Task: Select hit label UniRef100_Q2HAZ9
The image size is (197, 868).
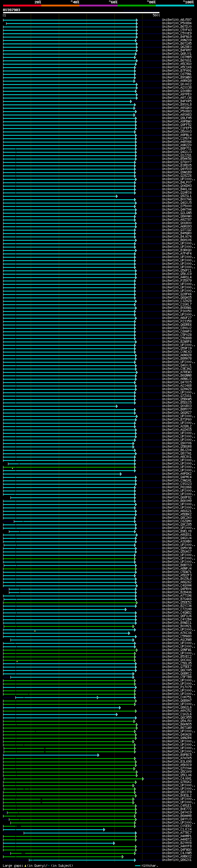Action: [x=177, y=389]
